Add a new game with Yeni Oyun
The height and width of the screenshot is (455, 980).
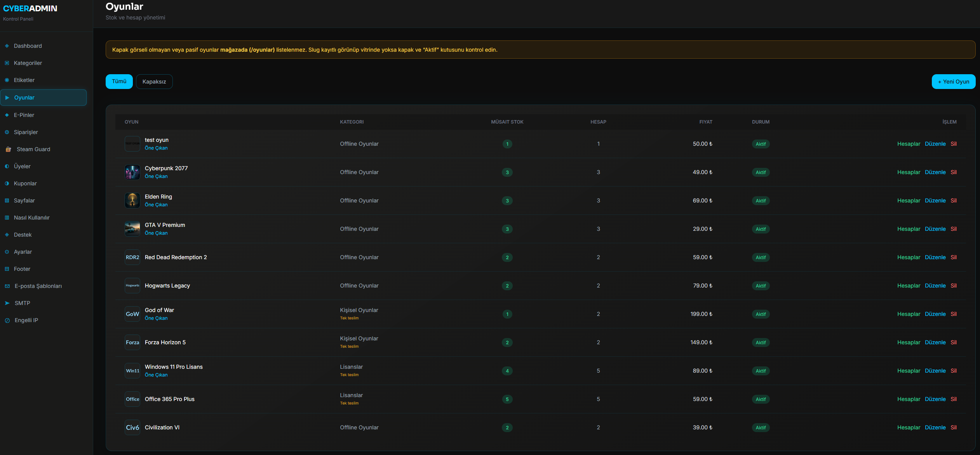(x=954, y=82)
